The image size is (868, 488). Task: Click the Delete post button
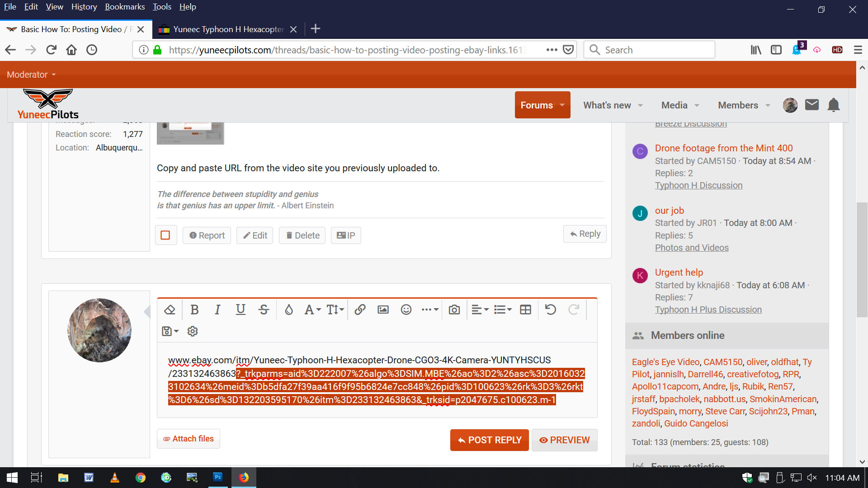click(x=302, y=235)
